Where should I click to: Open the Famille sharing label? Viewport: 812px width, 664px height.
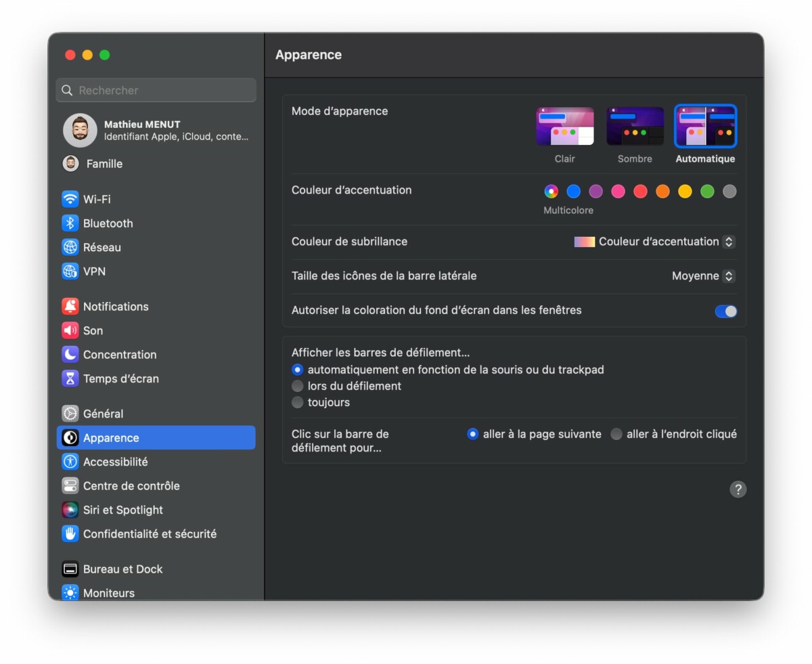click(104, 164)
